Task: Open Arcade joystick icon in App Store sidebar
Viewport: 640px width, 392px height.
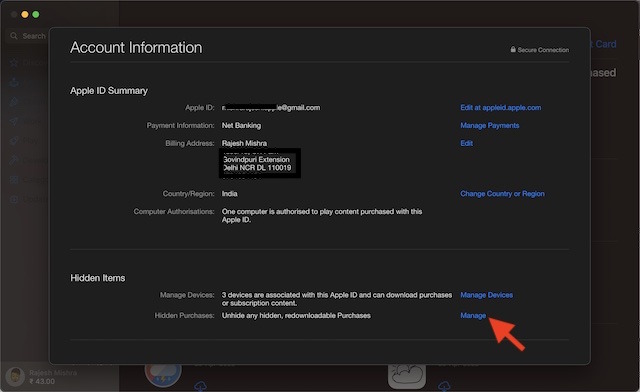Action: click(14, 82)
